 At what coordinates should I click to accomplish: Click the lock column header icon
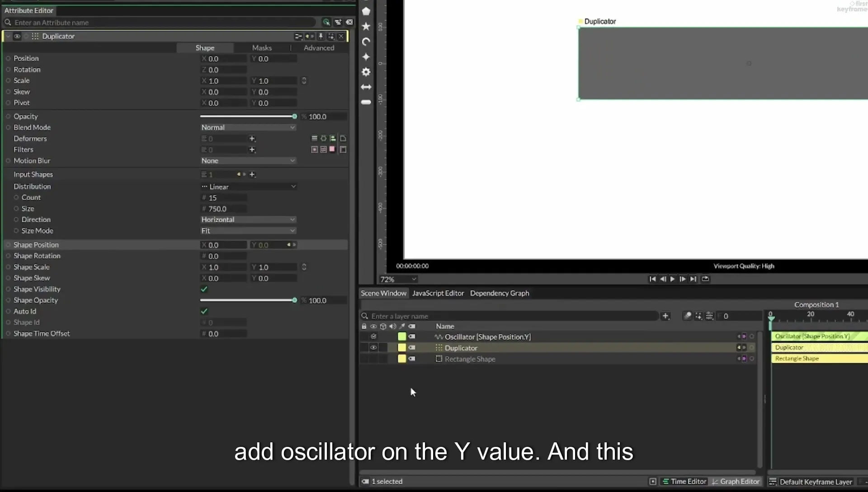pyautogui.click(x=364, y=326)
